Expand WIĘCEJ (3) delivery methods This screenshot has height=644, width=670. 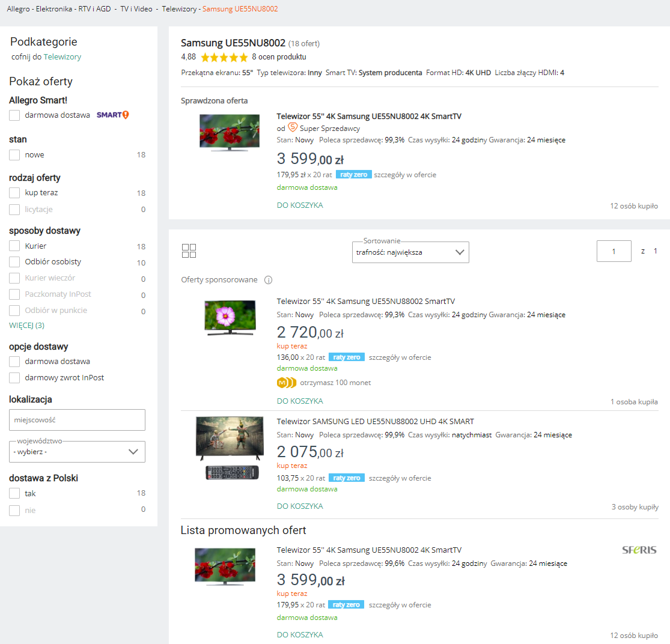pos(26,326)
